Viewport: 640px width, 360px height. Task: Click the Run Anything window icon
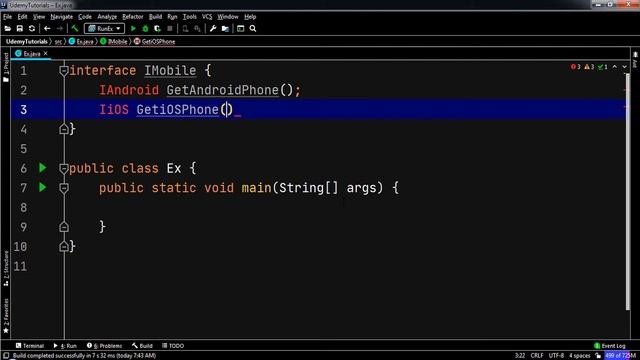pyautogui.click(x=240, y=29)
